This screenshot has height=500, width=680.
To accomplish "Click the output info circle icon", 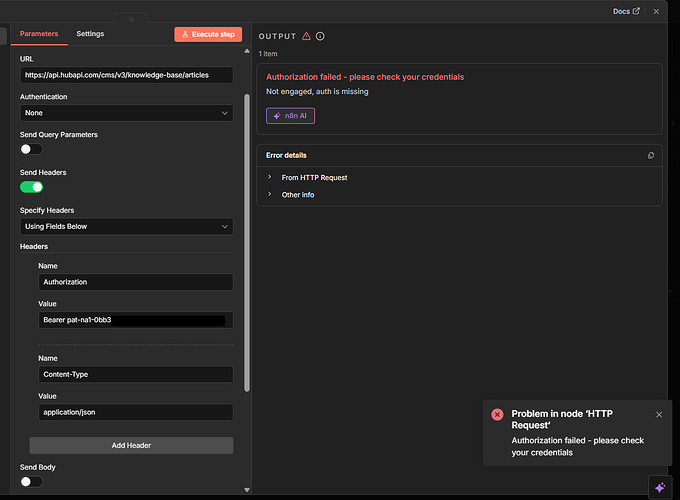I will click(320, 36).
